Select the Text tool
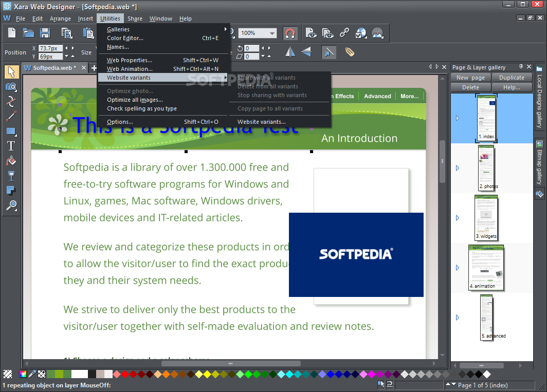 pos(11,146)
